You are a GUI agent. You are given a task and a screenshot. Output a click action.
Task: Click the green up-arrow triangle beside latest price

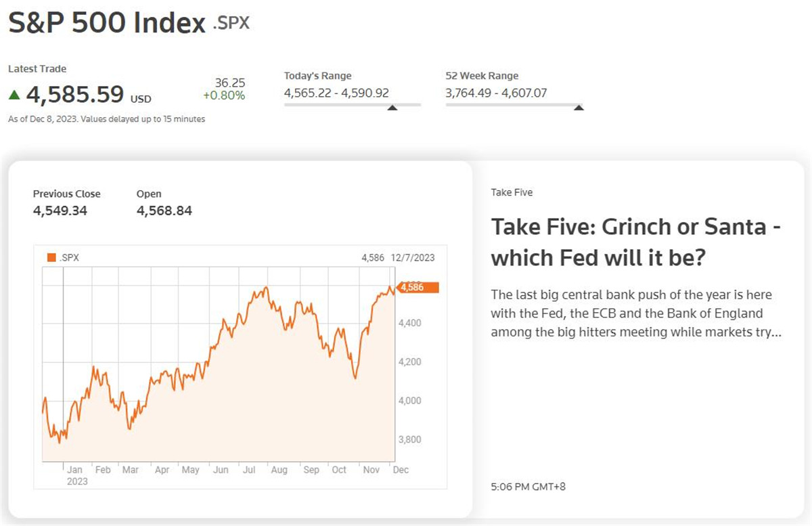(14, 95)
